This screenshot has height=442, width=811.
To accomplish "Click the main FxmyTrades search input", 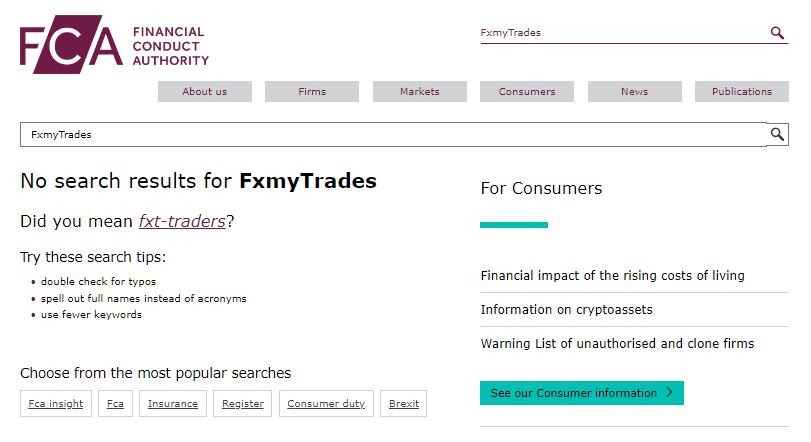I will coord(393,134).
